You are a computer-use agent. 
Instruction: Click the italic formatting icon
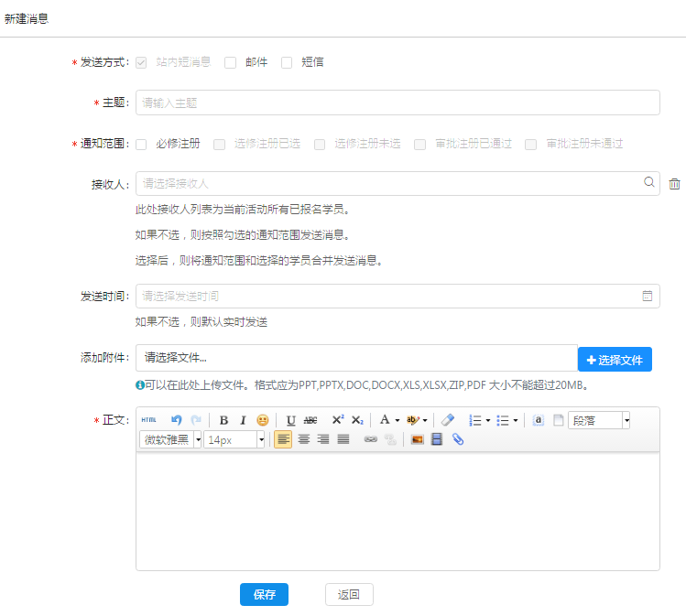click(x=243, y=420)
